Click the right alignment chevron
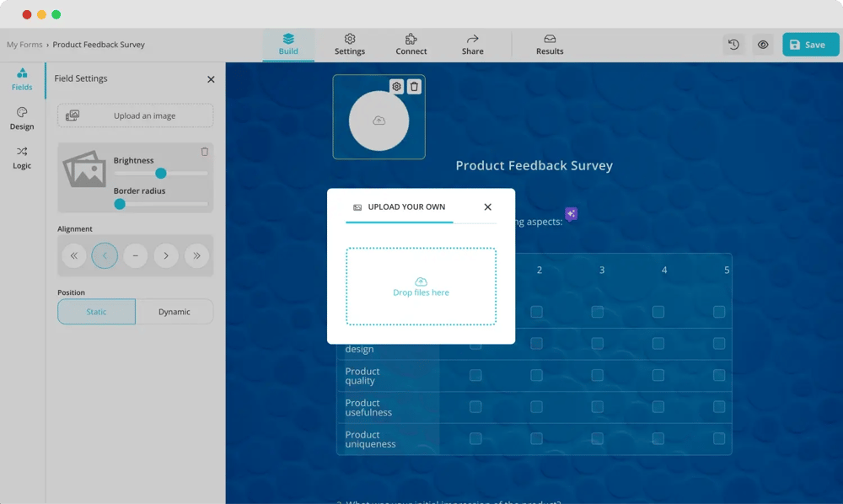The image size is (843, 504). tap(166, 255)
